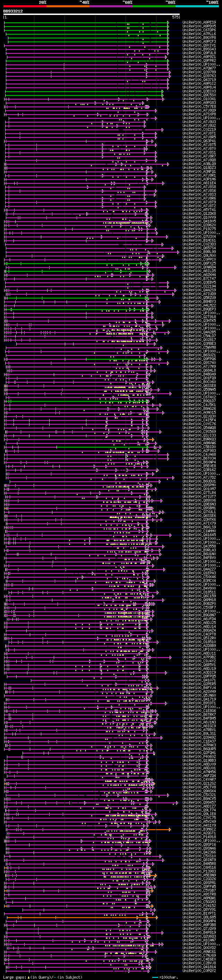Viewport: 222px width, 980px height.
Task: Click the UniRef100_Q9C5S0 label
Action: click(x=199, y=95)
